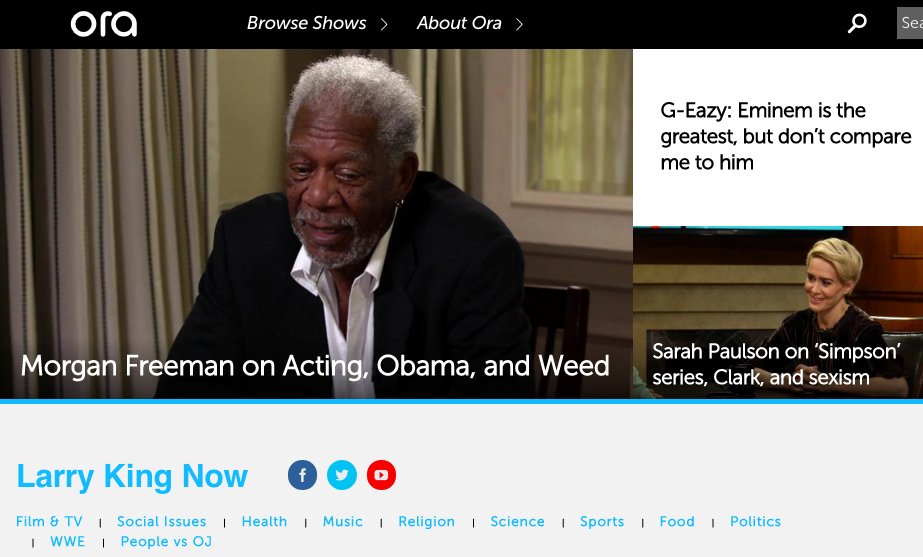This screenshot has height=557, width=923.
Task: Select the Politics category
Action: [x=755, y=522]
